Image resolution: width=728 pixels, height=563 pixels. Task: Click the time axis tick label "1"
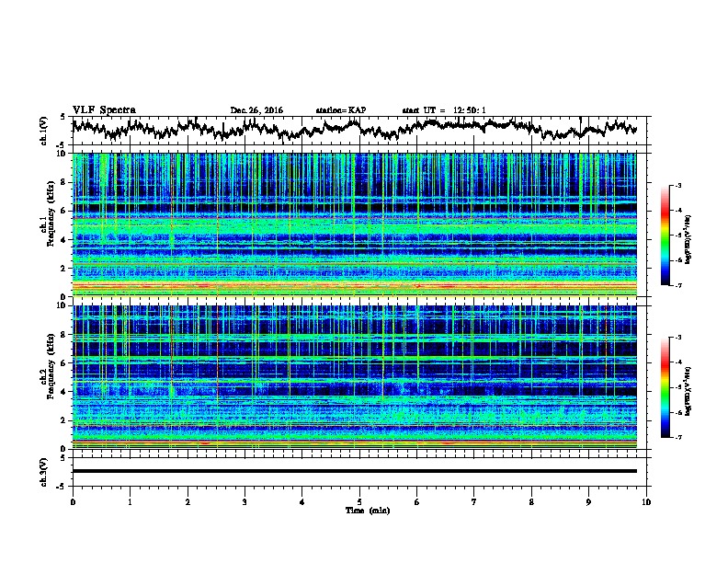click(130, 502)
